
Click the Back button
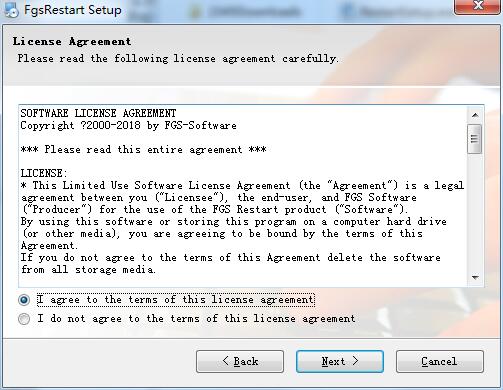pos(240,361)
